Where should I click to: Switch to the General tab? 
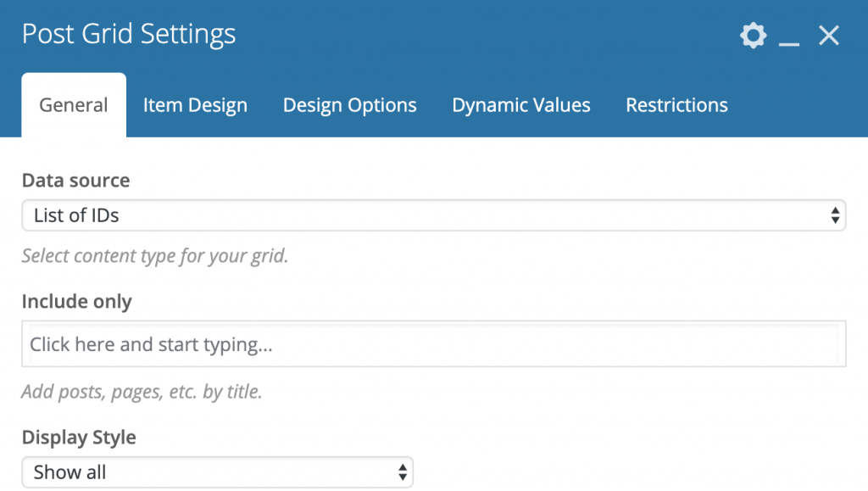74,105
